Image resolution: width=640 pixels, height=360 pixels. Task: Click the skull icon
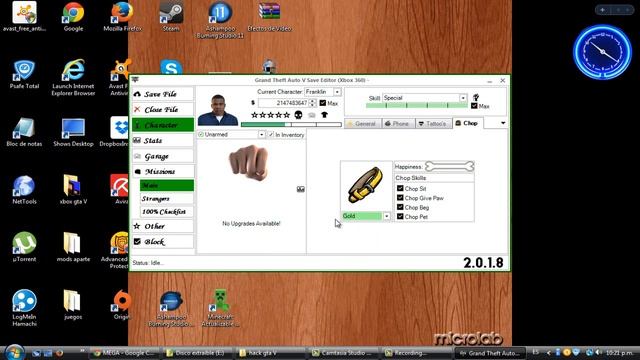pos(298,115)
